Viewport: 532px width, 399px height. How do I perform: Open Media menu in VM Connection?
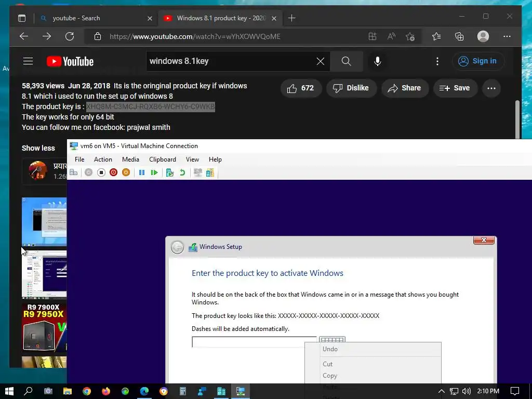tap(130, 159)
